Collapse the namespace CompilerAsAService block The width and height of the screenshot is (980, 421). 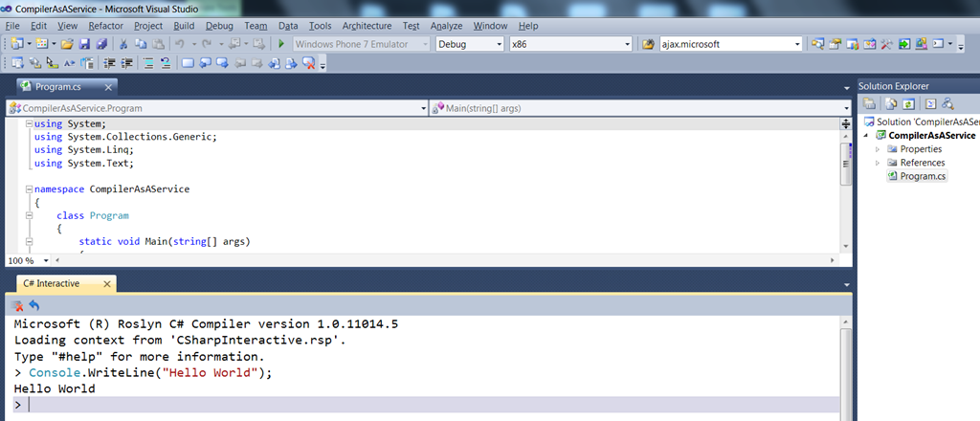(30, 188)
